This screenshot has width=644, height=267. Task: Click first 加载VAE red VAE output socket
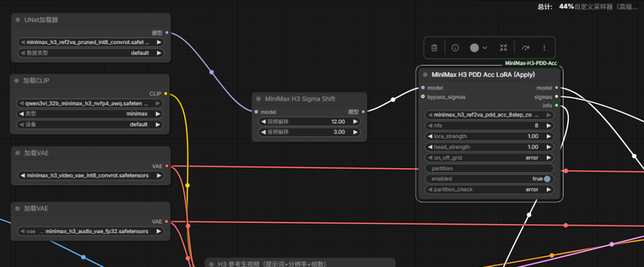pos(166,166)
